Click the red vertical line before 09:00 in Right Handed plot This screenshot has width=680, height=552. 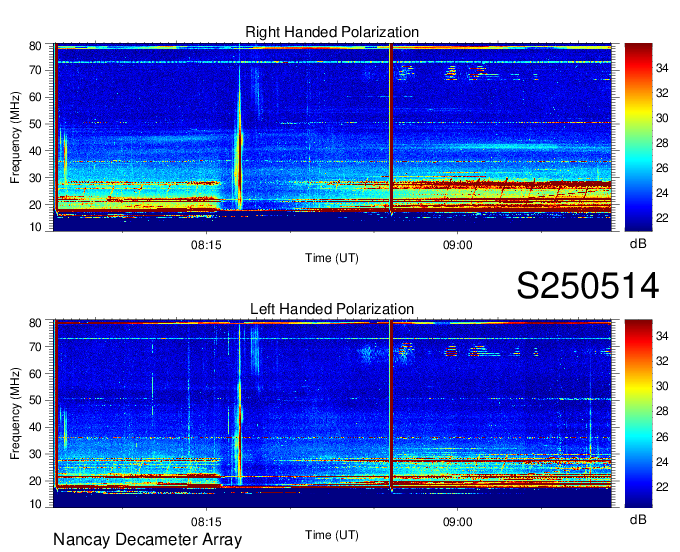pyautogui.click(x=391, y=128)
